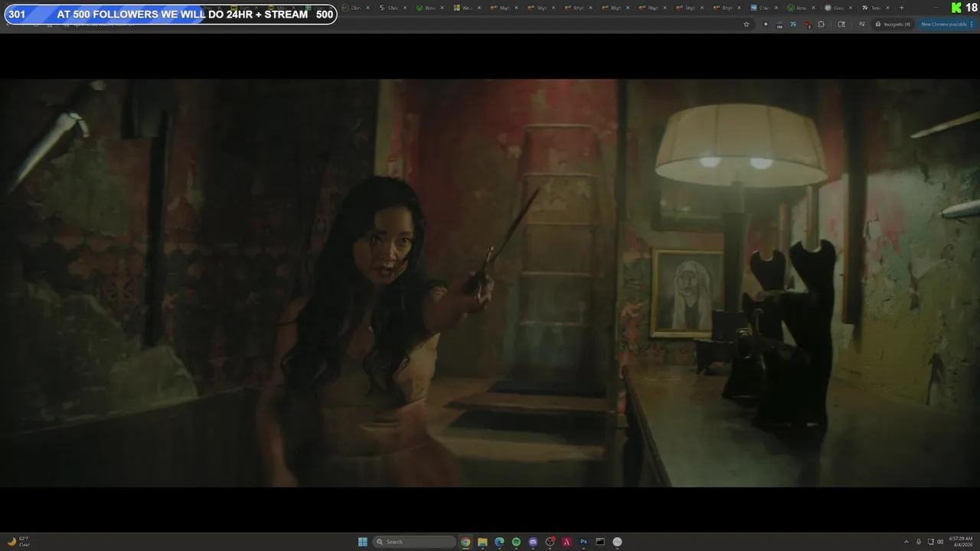Open the Chrome extensions puzzle icon

(x=822, y=24)
